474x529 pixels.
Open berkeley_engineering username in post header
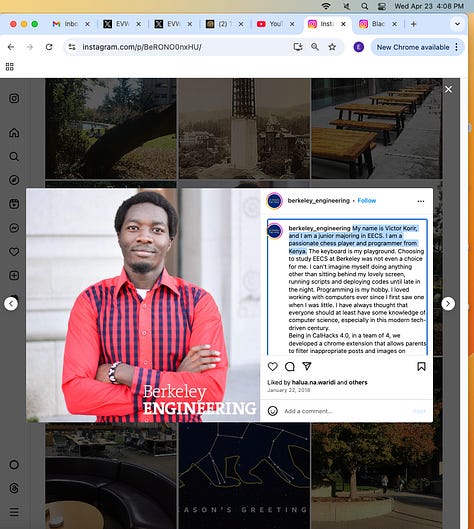point(318,200)
